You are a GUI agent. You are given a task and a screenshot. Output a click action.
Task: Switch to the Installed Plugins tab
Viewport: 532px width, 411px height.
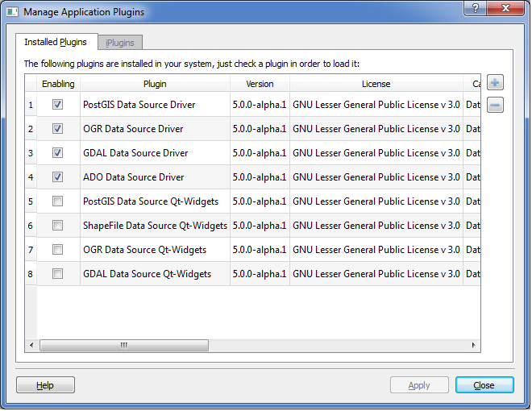[56, 42]
